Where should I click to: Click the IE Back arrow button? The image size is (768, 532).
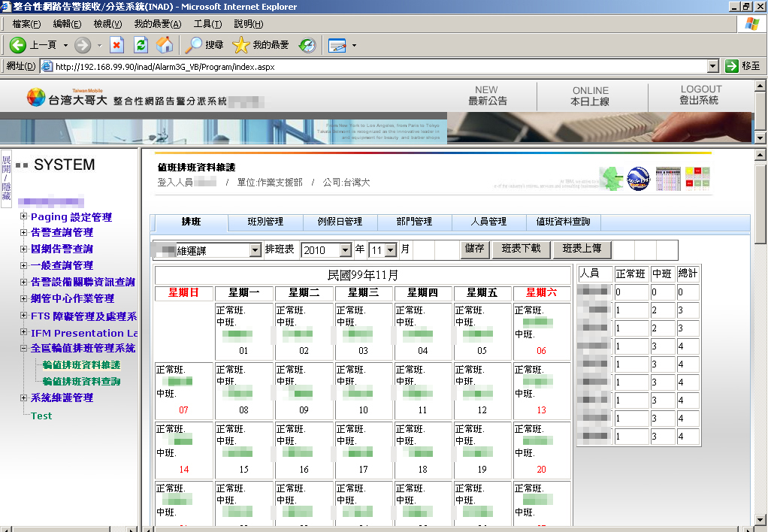[x=19, y=45]
